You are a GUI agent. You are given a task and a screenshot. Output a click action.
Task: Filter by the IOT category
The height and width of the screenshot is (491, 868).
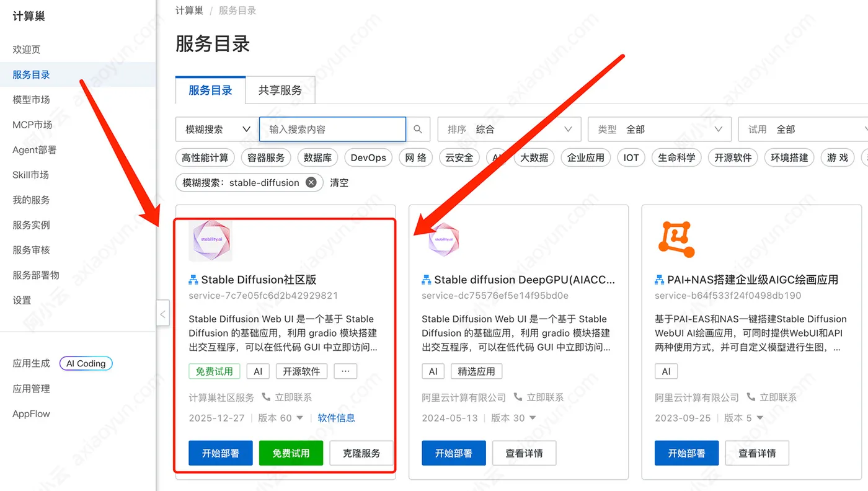click(631, 157)
